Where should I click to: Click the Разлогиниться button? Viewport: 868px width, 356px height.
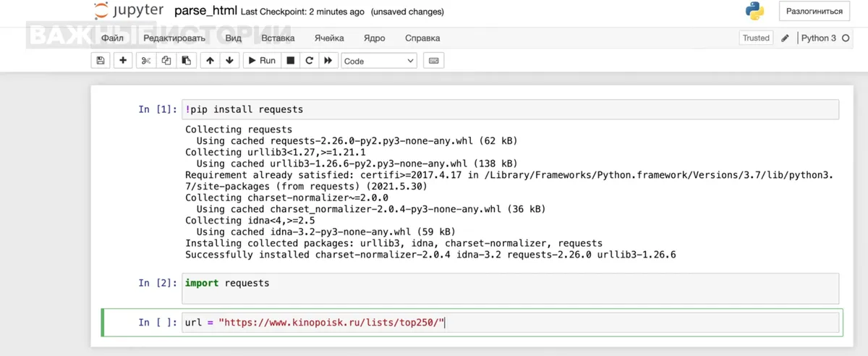click(x=814, y=11)
